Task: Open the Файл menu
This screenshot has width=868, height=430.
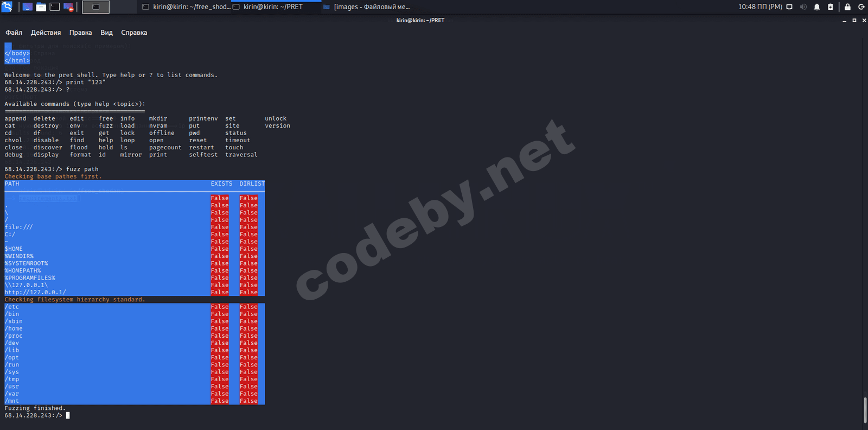Action: [14, 33]
